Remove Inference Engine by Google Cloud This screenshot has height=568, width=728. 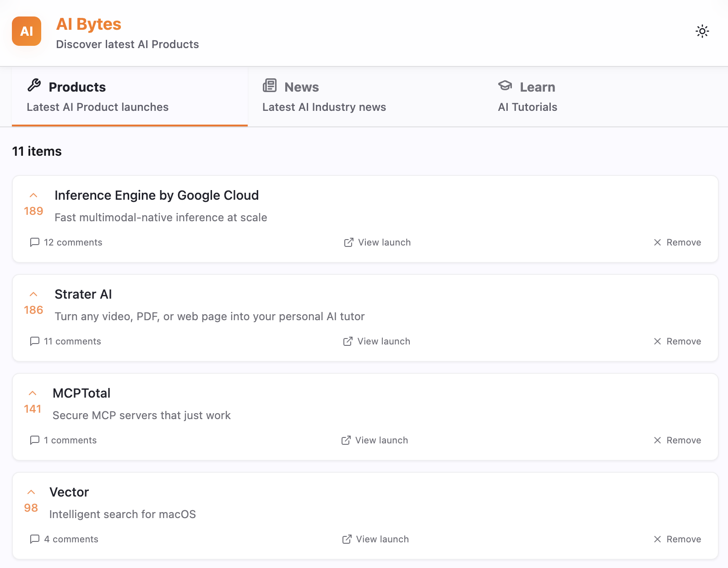click(x=677, y=242)
